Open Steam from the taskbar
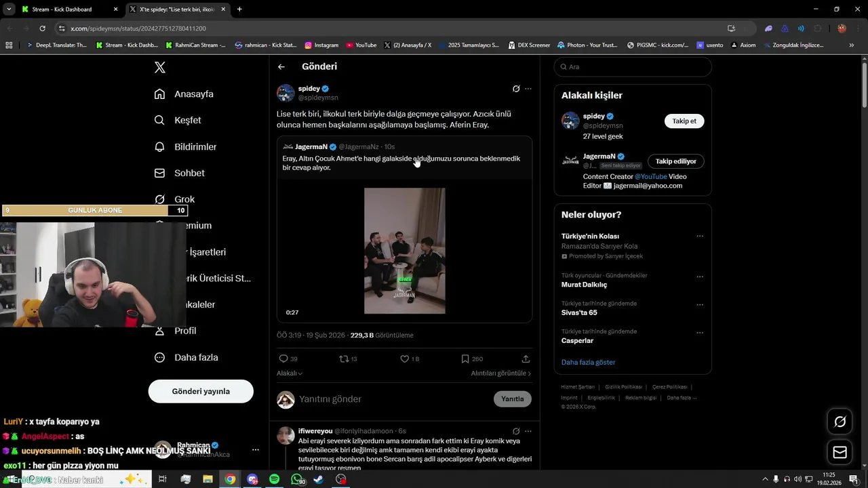 (x=318, y=479)
